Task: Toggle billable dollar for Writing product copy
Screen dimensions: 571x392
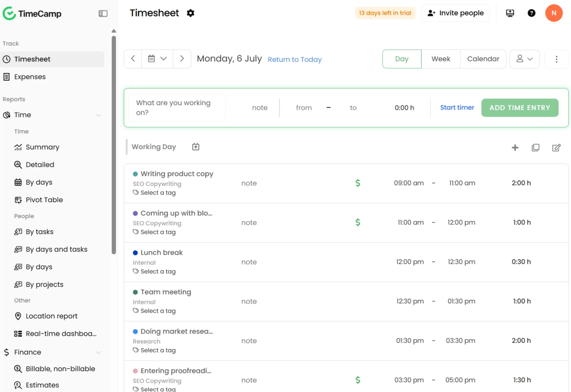Action: [x=358, y=183]
